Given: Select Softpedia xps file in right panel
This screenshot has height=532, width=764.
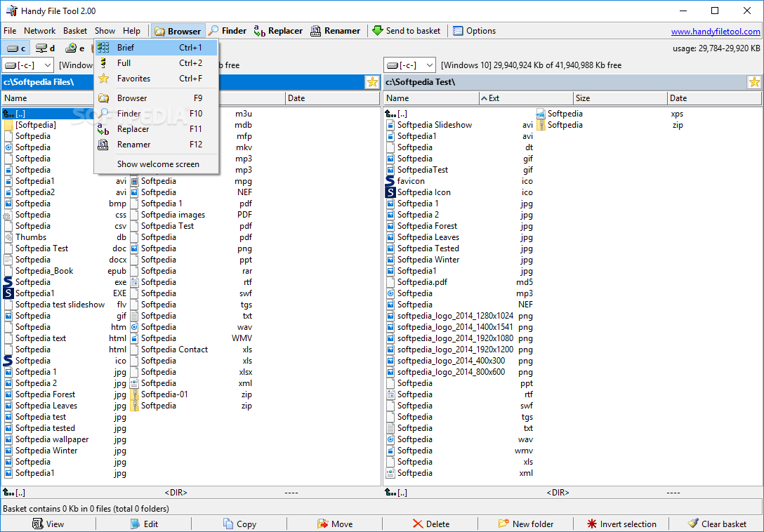Looking at the screenshot, I should (x=610, y=114).
